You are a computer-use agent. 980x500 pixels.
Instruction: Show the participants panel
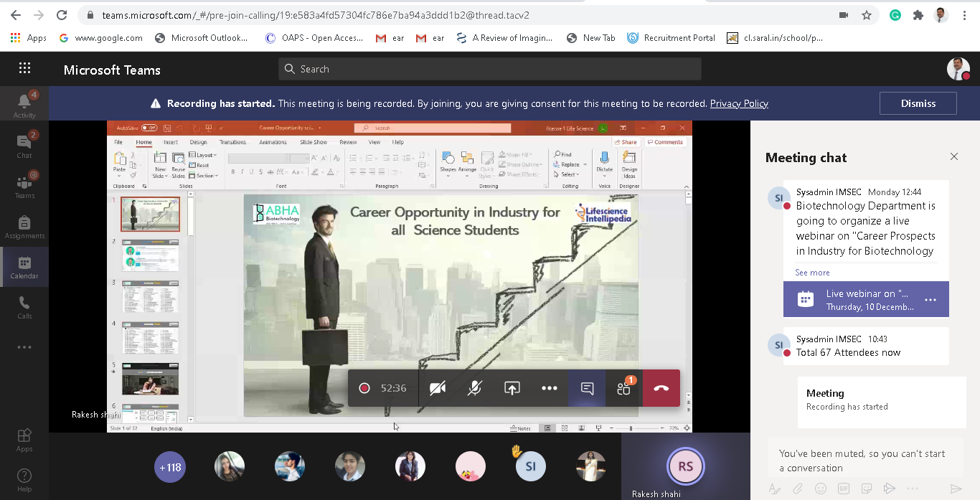pos(623,388)
